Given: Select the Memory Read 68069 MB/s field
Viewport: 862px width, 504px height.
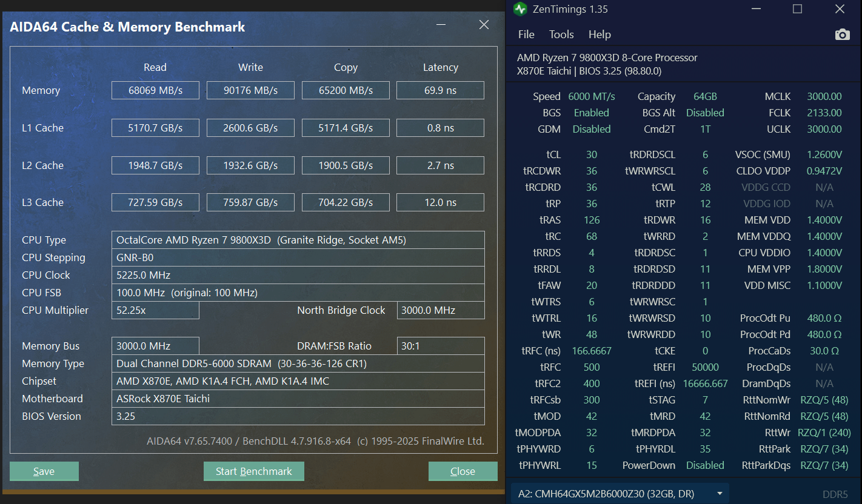Looking at the screenshot, I should click(x=155, y=90).
